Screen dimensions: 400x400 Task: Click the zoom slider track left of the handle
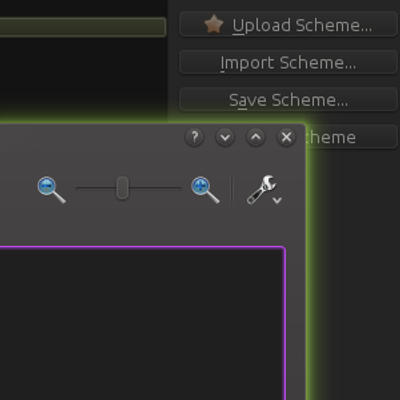[x=96, y=188]
